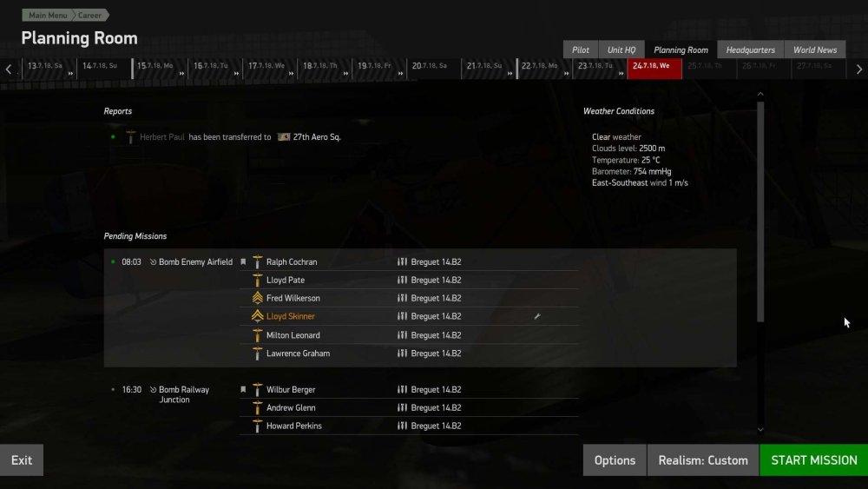This screenshot has height=489, width=868.
Task: Toggle the Realism: Custom setting
Action: point(703,460)
